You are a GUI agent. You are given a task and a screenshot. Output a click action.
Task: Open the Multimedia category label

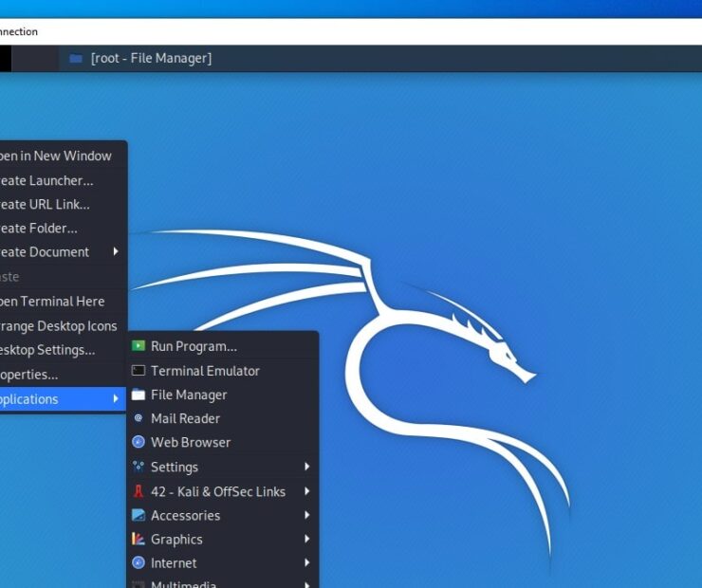point(183,584)
